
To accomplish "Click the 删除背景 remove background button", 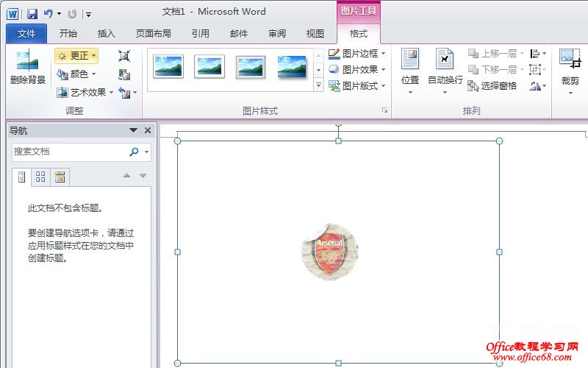I will coord(28,67).
